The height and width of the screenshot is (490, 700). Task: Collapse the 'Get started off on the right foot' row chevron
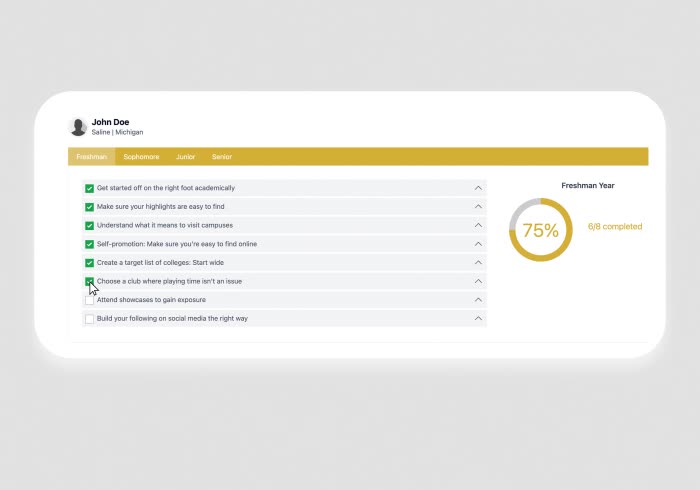[x=478, y=188]
